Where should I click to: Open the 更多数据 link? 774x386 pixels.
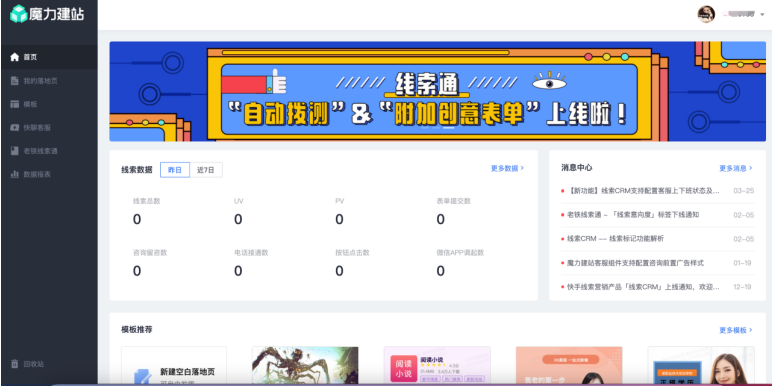(x=507, y=168)
